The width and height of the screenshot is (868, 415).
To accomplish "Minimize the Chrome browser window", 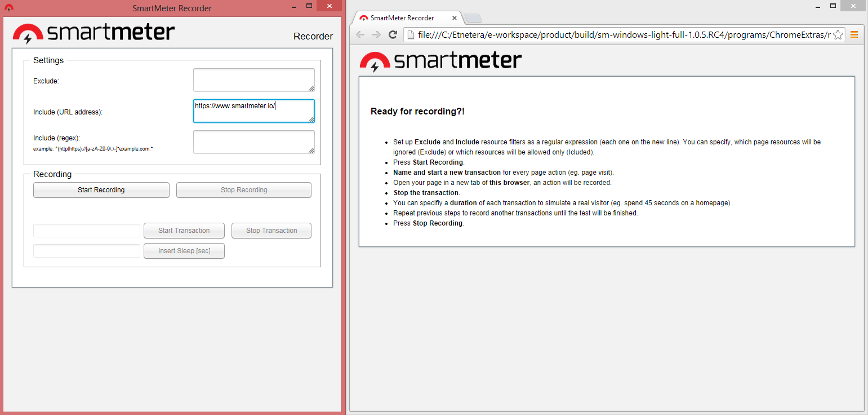I will tap(817, 6).
